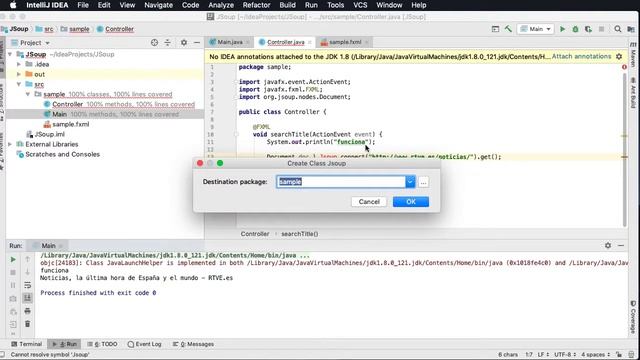Open annotations banner settings gear

coord(619,56)
